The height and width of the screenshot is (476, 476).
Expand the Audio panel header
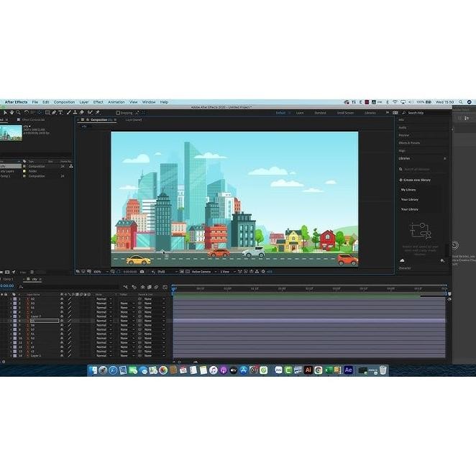point(403,127)
